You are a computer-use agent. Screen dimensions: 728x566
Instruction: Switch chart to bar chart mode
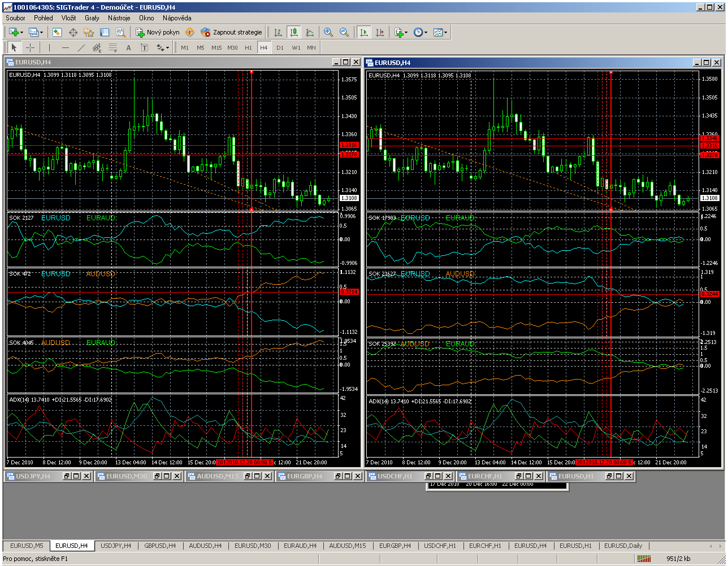pyautogui.click(x=278, y=33)
